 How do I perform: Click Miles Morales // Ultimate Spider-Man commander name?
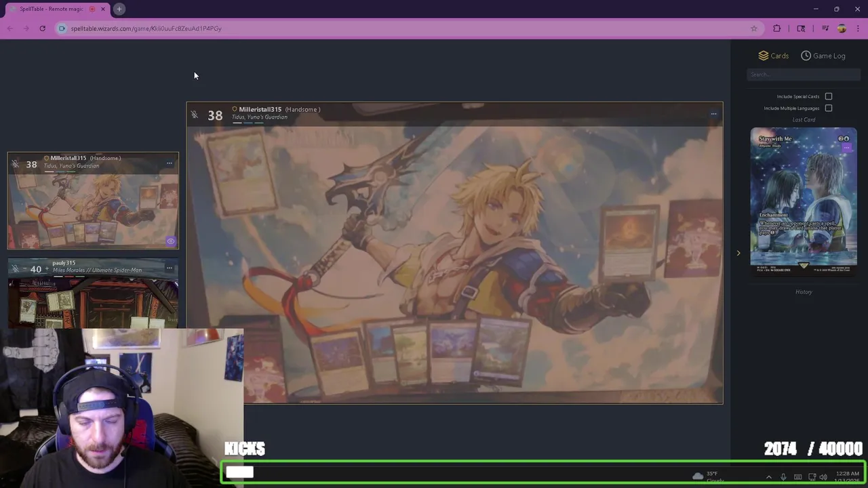click(98, 270)
